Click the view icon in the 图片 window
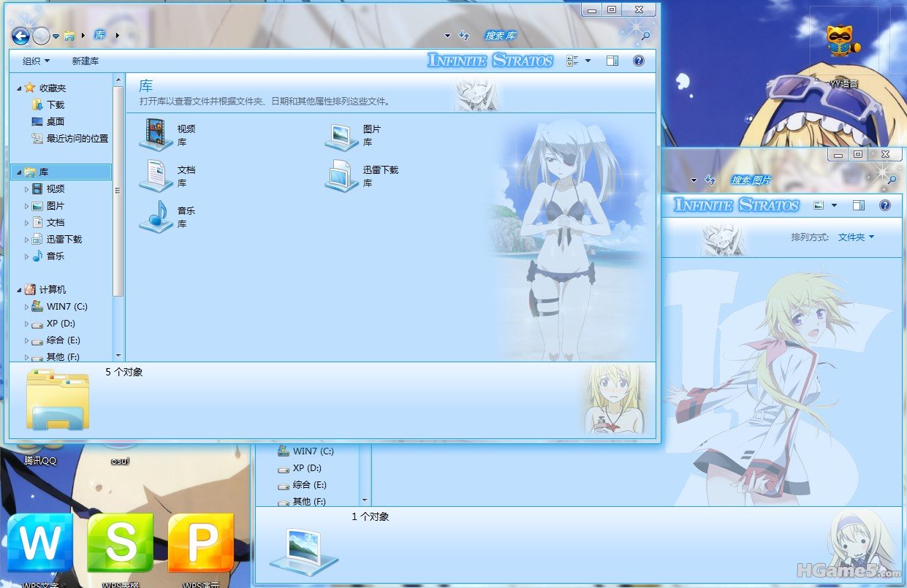The image size is (907, 588). 819,206
